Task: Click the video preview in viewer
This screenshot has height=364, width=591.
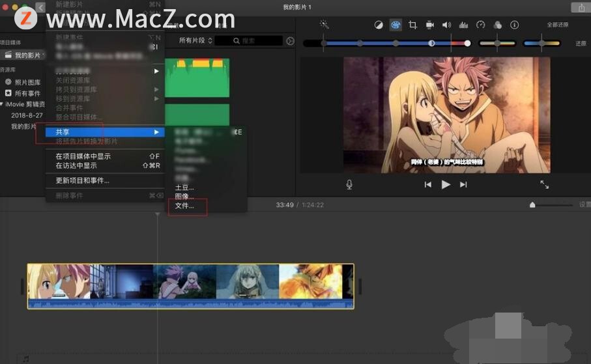Action: [x=446, y=115]
